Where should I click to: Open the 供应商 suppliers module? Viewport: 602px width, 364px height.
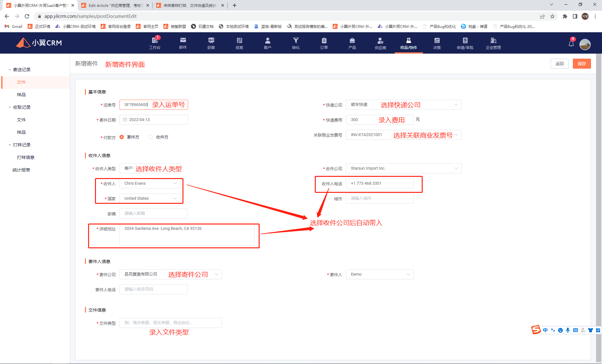[x=380, y=43]
